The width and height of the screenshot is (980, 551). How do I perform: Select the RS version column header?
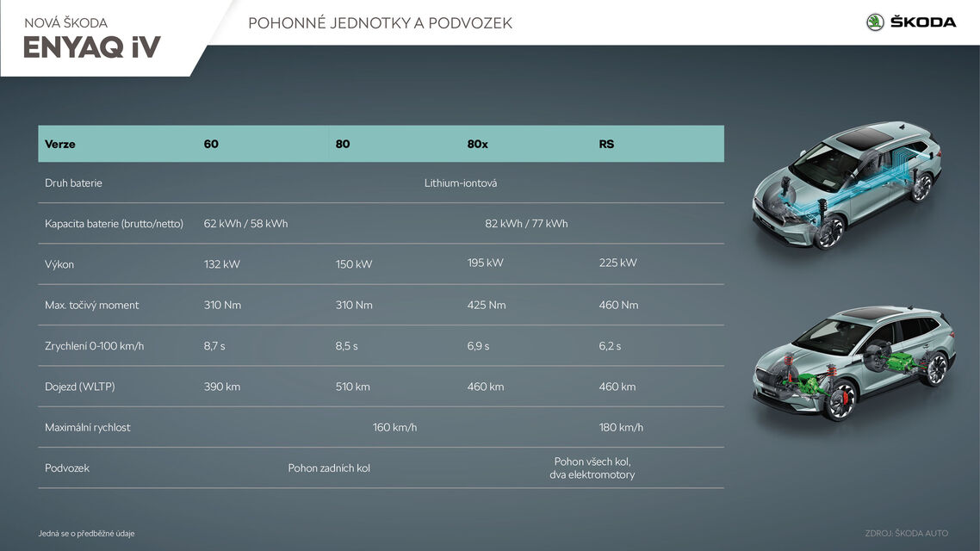coord(606,144)
